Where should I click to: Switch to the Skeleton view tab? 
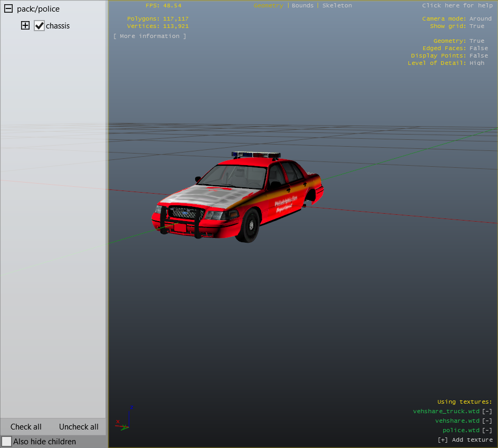pos(337,6)
